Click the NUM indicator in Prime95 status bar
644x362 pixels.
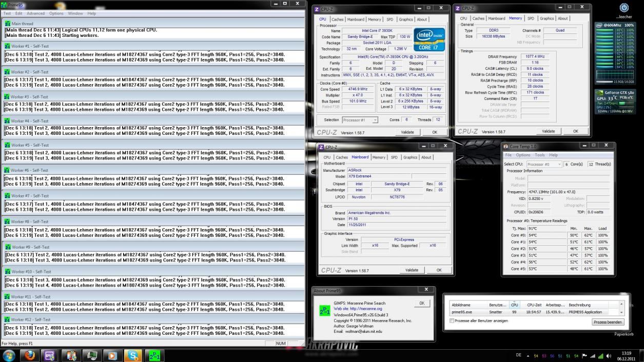281,344
